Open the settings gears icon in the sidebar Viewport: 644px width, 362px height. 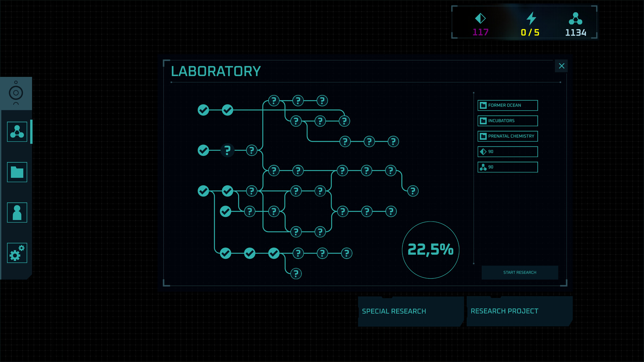click(17, 253)
